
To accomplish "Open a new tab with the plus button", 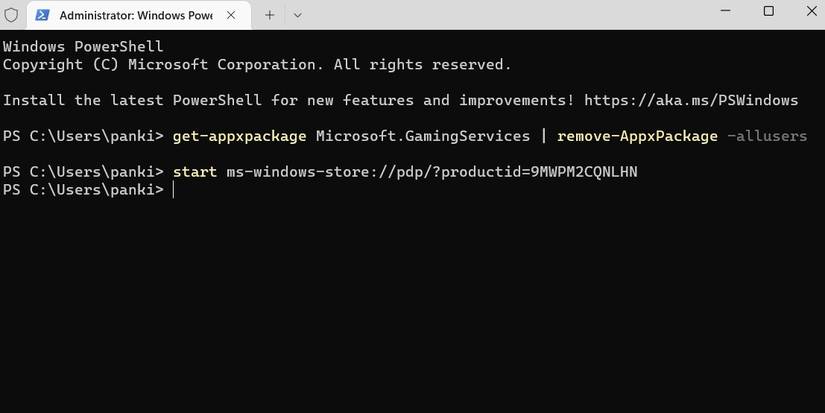I will tap(269, 15).
